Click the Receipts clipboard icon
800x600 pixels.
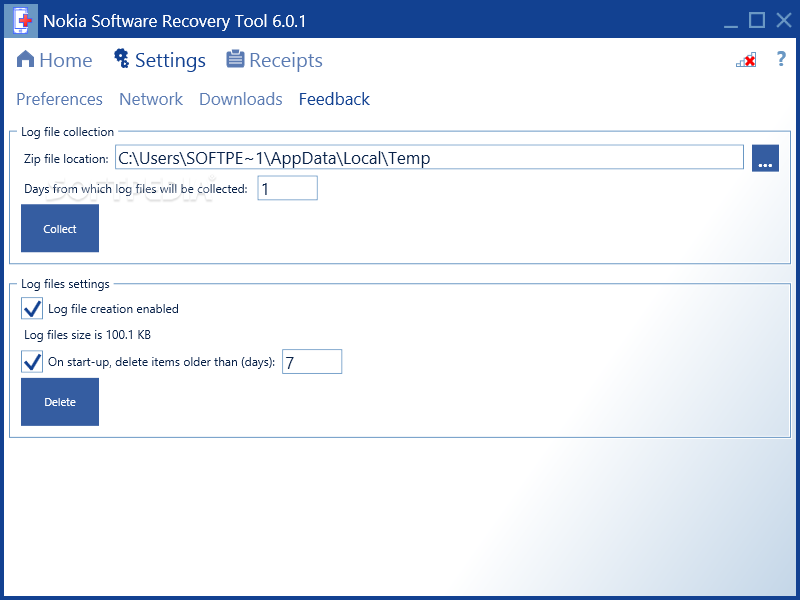(x=235, y=59)
